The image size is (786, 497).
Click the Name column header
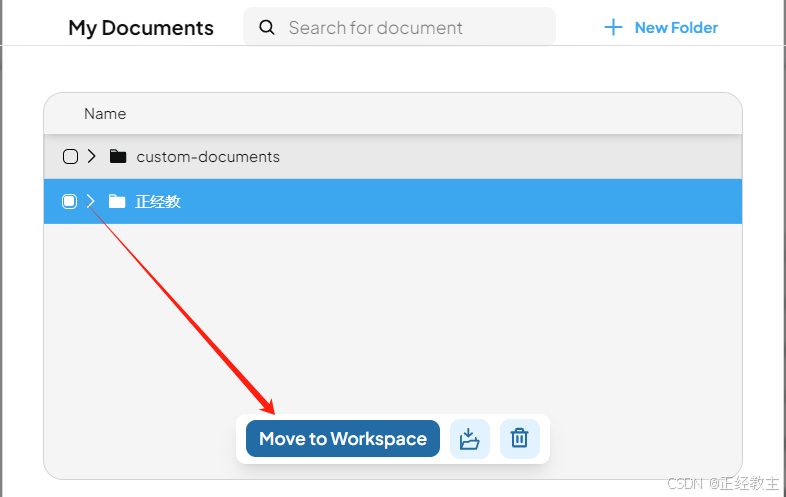[105, 114]
